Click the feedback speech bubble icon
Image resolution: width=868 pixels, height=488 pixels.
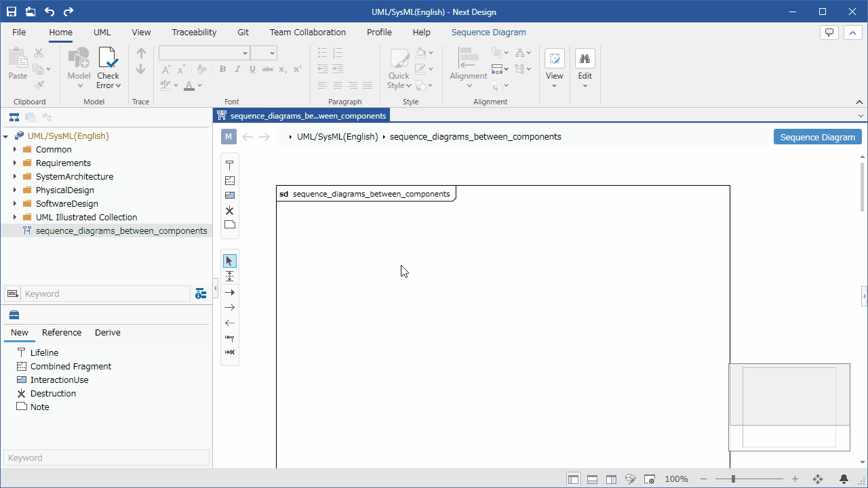829,33
